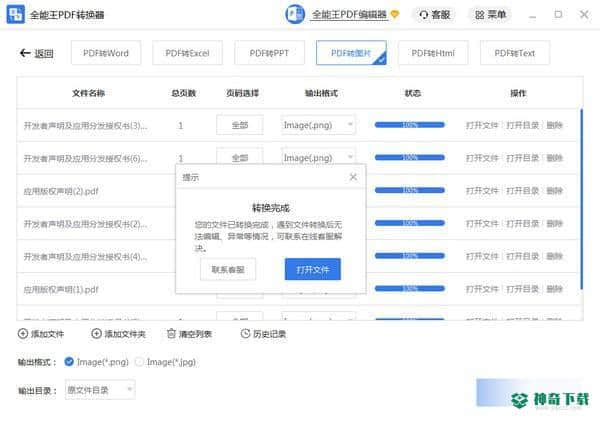Switch to PDF转Word tab
Image resolution: width=600 pixels, height=422 pixels.
106,53
